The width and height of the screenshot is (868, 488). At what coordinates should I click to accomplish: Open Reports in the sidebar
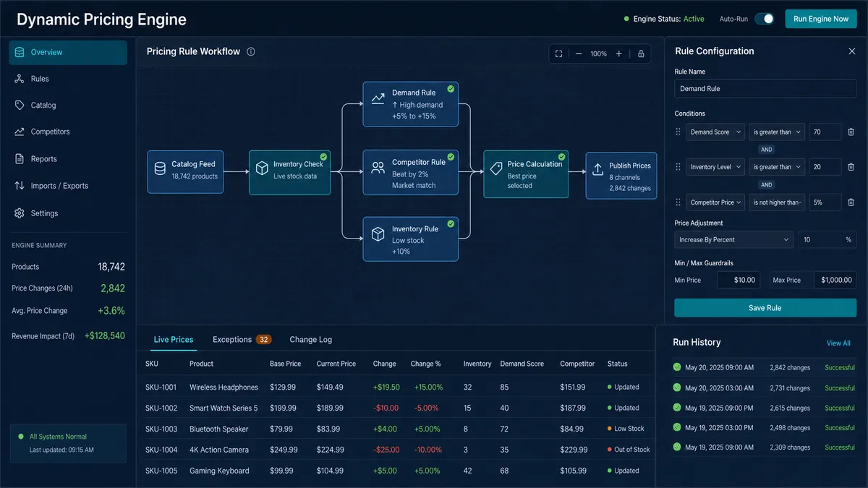(x=68, y=158)
